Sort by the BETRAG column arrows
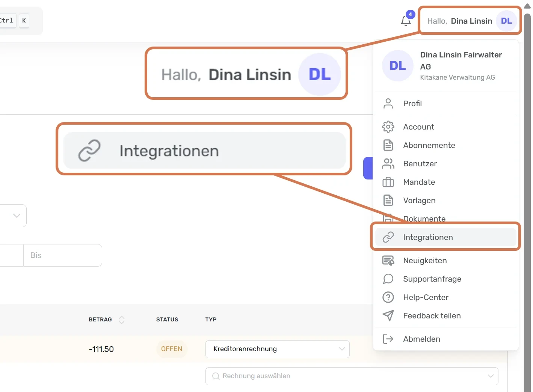The height and width of the screenshot is (392, 533). coord(121,320)
